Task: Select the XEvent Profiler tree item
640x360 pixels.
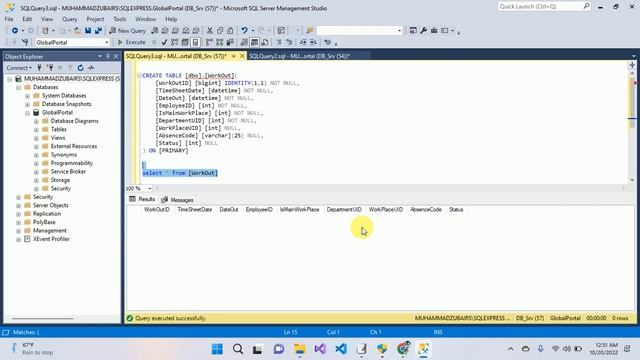Action: coord(51,239)
